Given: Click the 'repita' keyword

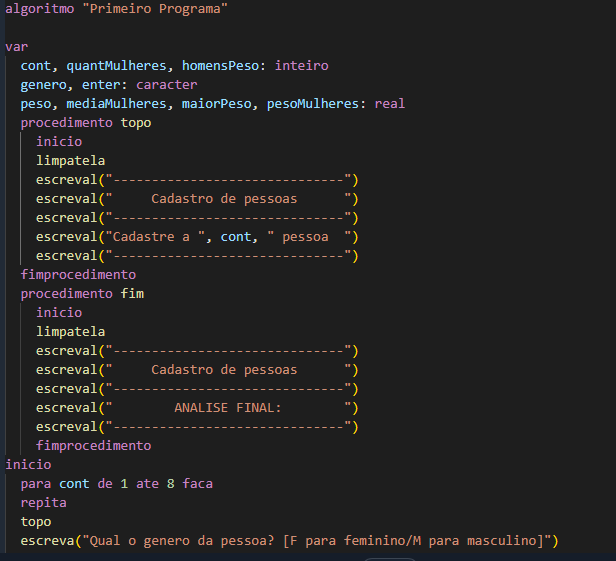Looking at the screenshot, I should click(x=43, y=503).
